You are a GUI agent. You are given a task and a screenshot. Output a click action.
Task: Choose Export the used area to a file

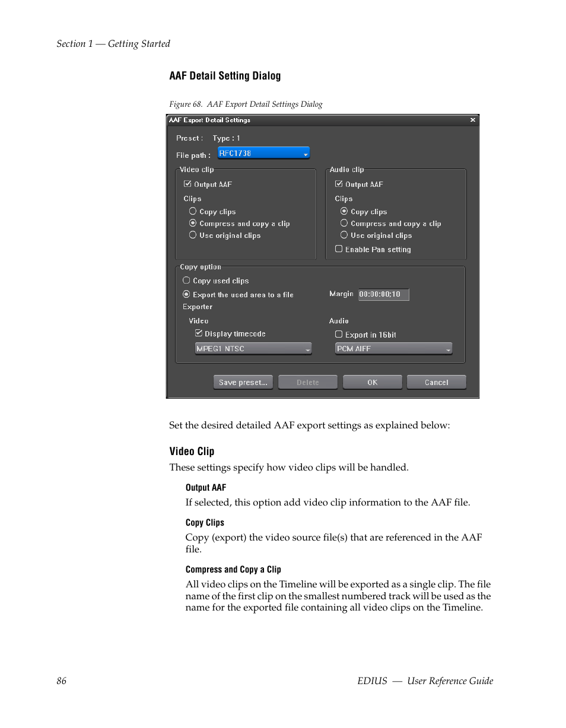[186, 294]
